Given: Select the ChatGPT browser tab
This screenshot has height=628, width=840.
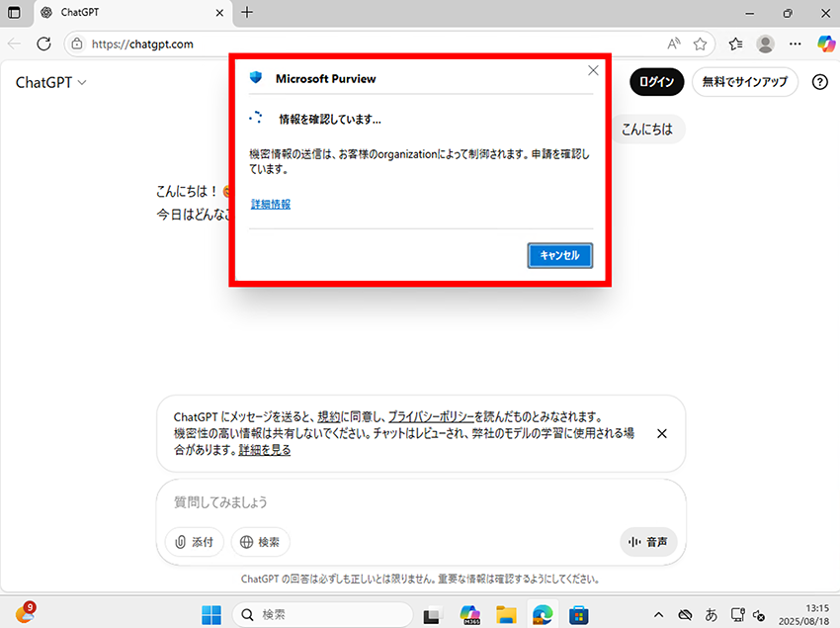Looking at the screenshot, I should point(128,13).
